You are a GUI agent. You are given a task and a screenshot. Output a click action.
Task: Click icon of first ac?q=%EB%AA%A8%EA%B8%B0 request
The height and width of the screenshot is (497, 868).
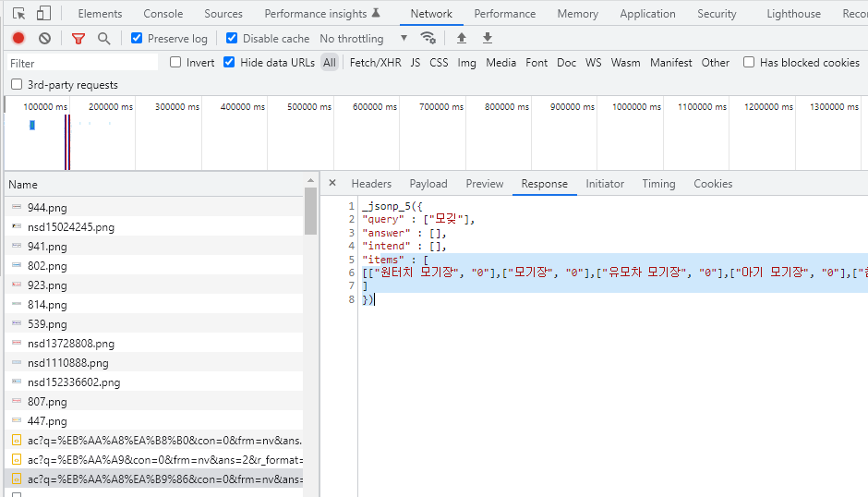pyautogui.click(x=17, y=441)
